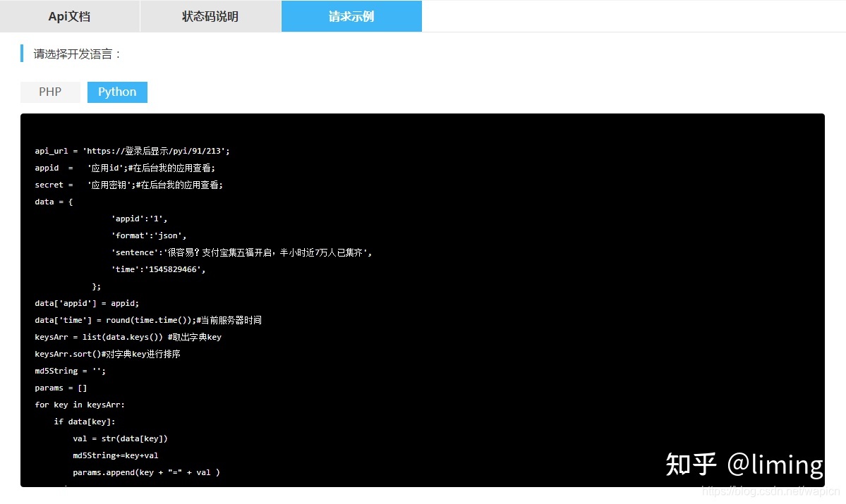Image resolution: width=846 pixels, height=504 pixels.
Task: Click the md5String = '' line
Action: click(71, 371)
